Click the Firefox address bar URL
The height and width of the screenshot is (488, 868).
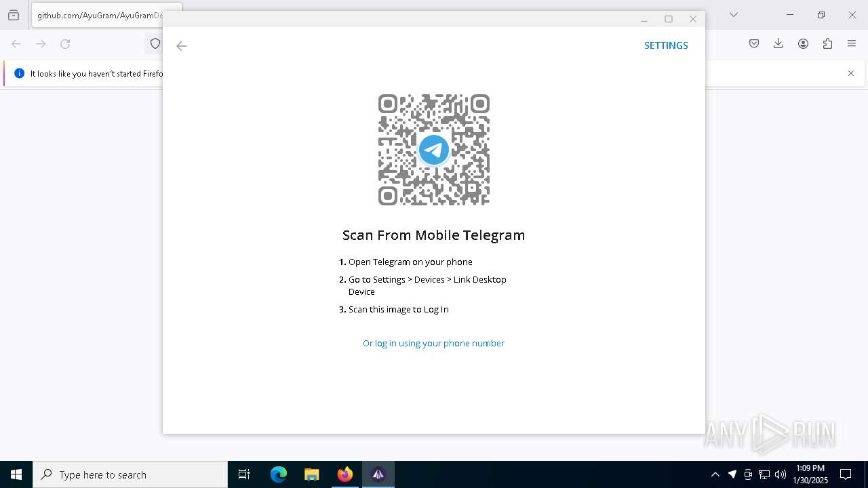click(100, 15)
